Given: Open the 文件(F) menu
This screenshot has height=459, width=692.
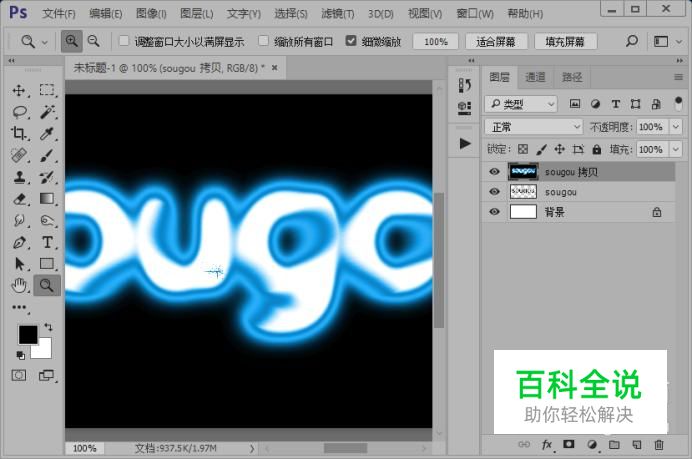Looking at the screenshot, I should click(x=59, y=14).
